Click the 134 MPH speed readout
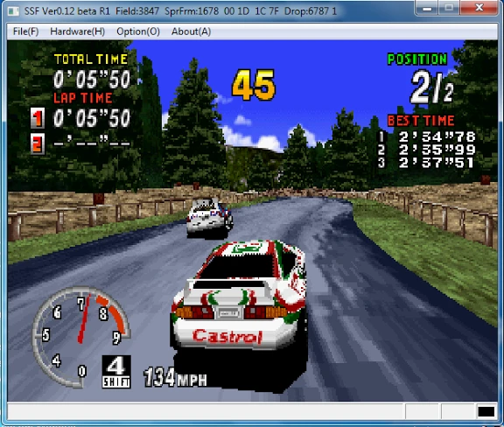Image resolution: width=504 pixels, height=427 pixels. coord(175,377)
